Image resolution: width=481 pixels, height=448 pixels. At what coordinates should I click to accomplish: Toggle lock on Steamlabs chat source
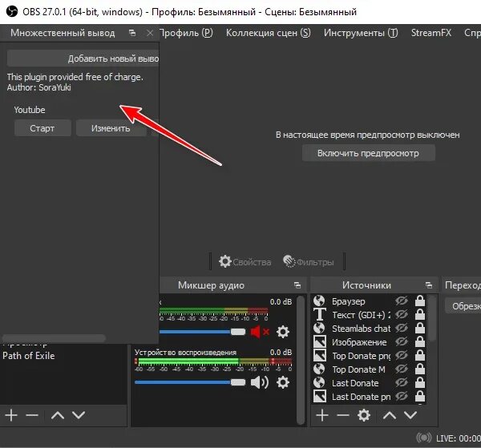pyautogui.click(x=420, y=328)
